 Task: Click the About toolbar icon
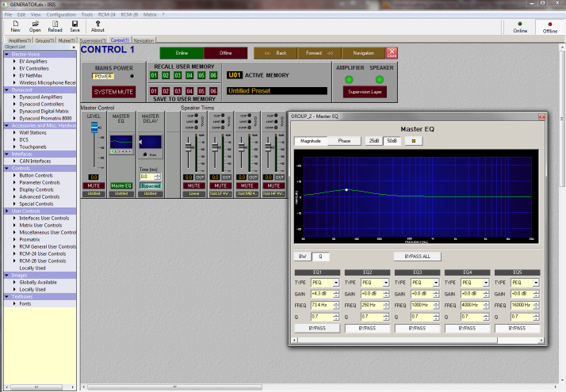pos(98,24)
